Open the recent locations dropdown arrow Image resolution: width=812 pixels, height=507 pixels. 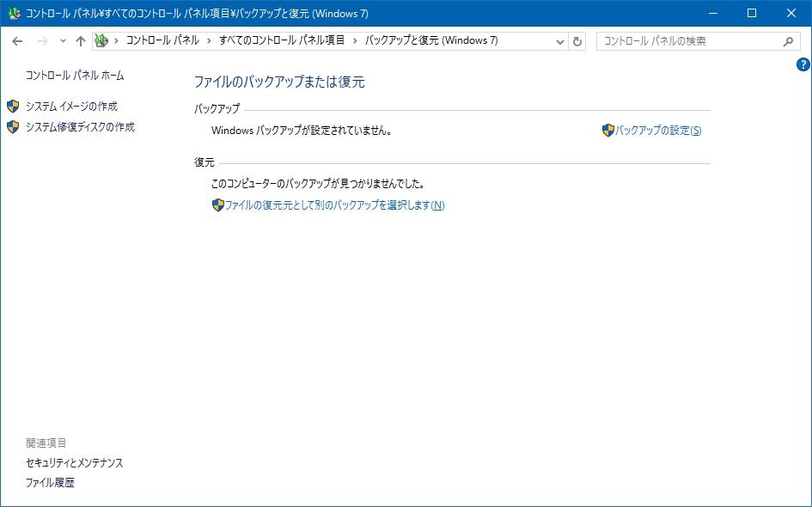[63, 41]
